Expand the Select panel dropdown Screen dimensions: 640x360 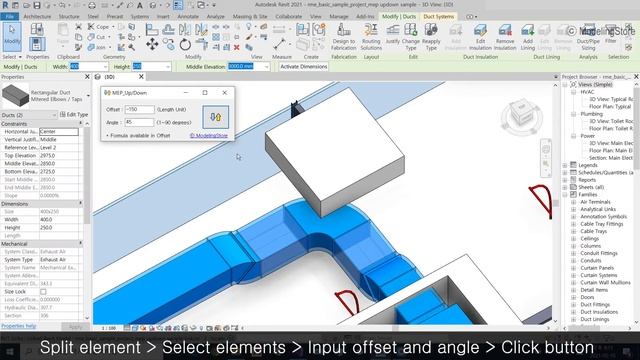[x=11, y=57]
